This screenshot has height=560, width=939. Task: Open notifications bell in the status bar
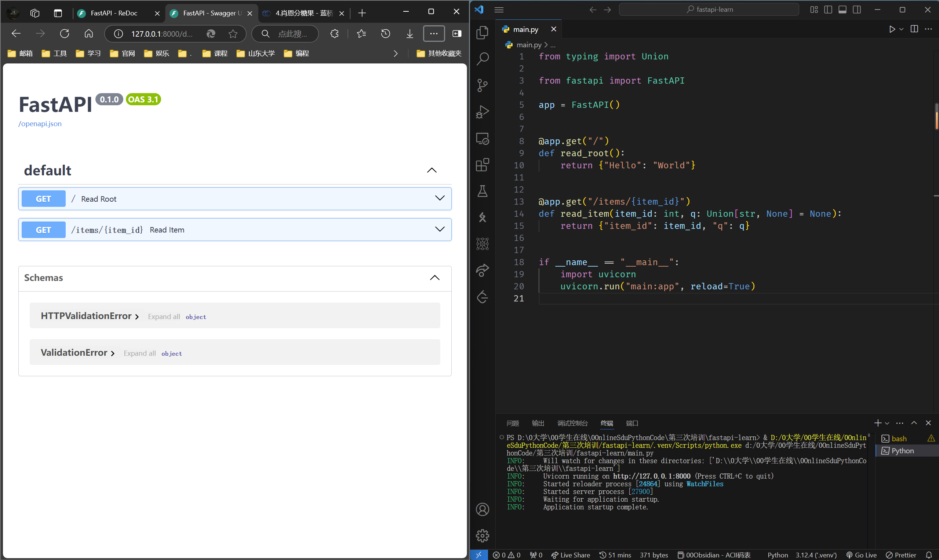coord(928,555)
